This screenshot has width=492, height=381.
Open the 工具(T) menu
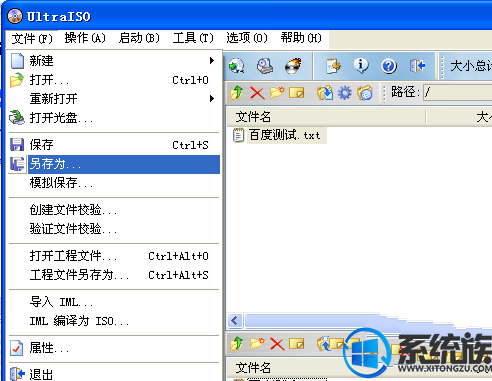(193, 38)
